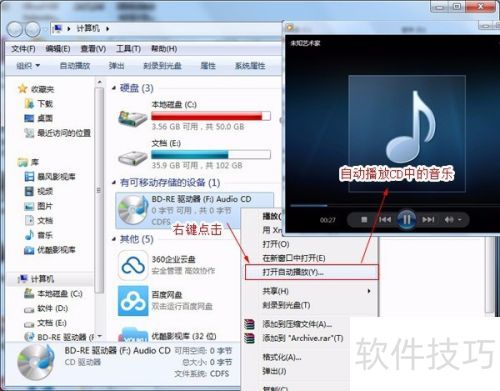Select BD-RE 驱动器 in sidebar tree
This screenshot has height=391, width=500.
[60, 337]
